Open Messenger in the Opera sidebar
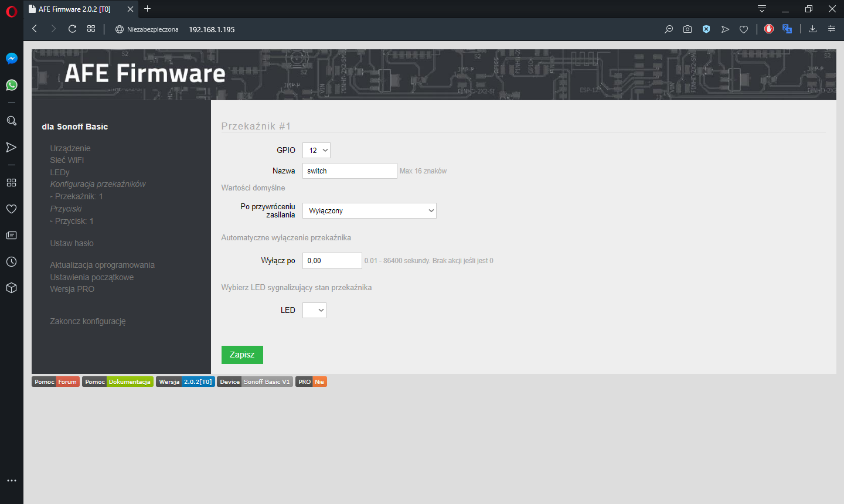Screen dimensions: 844x504 [11, 59]
